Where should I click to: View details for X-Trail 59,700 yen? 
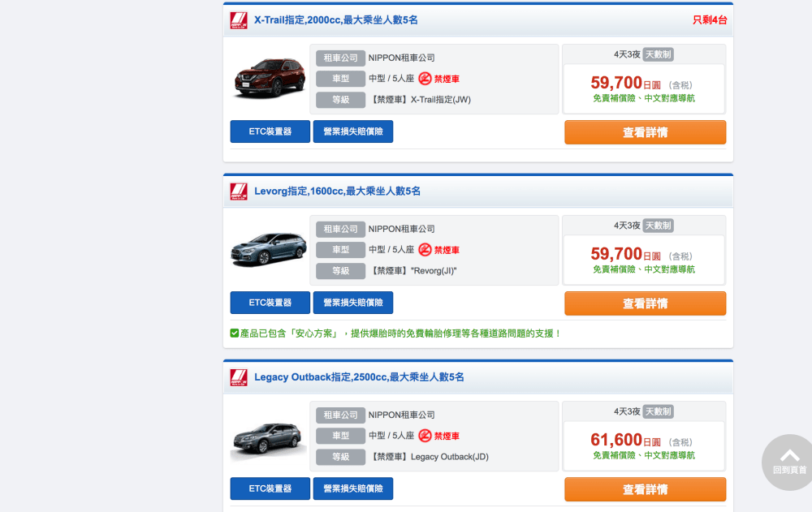pos(645,132)
